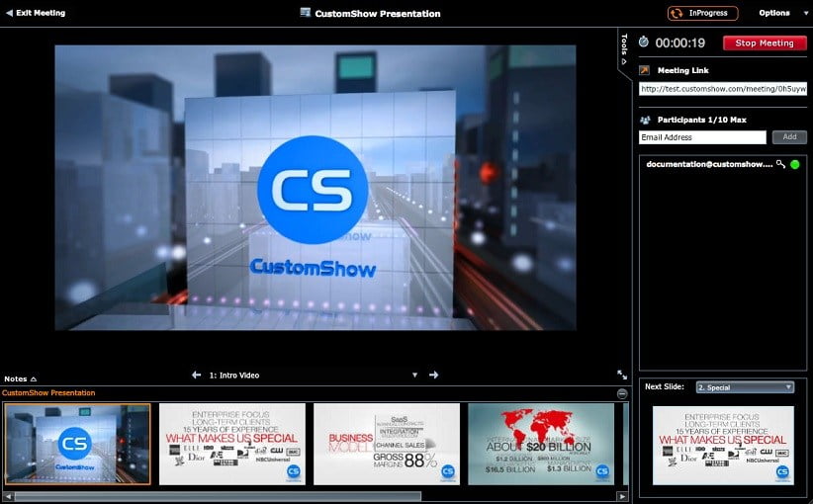
Task: Select participant documentation@customshow...
Action: pyautogui.click(x=709, y=164)
